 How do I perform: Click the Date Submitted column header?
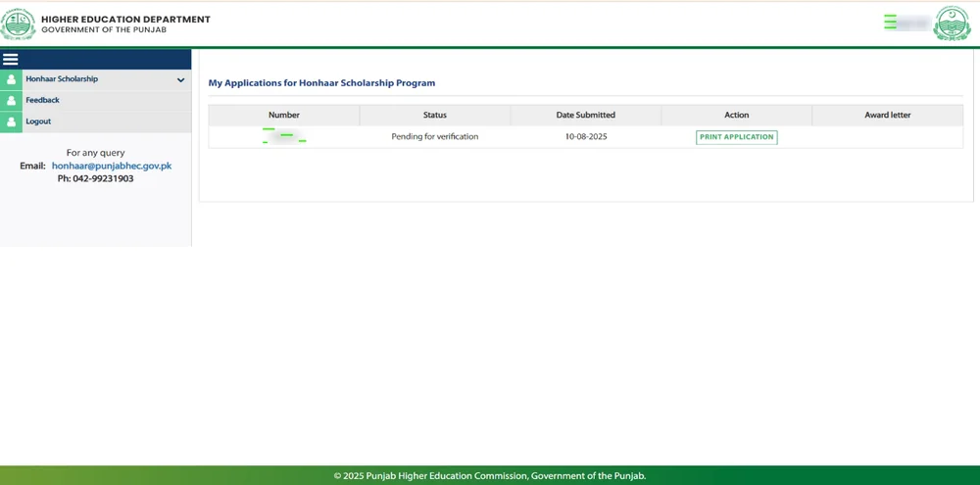click(586, 115)
